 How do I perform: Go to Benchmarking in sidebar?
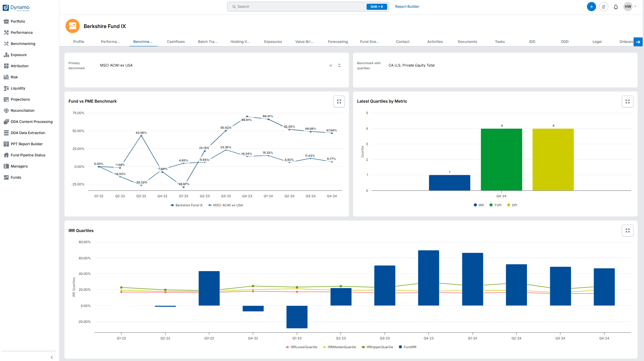pyautogui.click(x=23, y=44)
